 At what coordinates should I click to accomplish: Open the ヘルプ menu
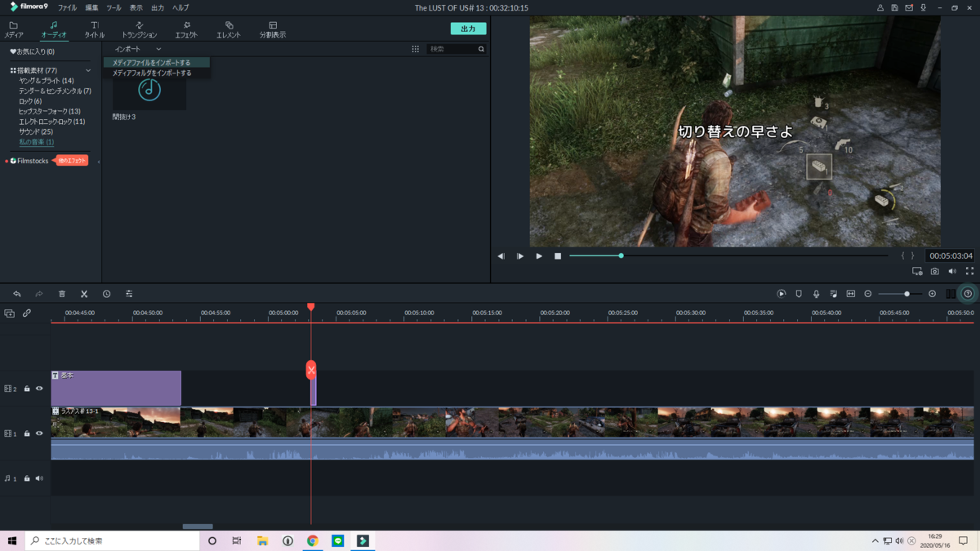(180, 7)
